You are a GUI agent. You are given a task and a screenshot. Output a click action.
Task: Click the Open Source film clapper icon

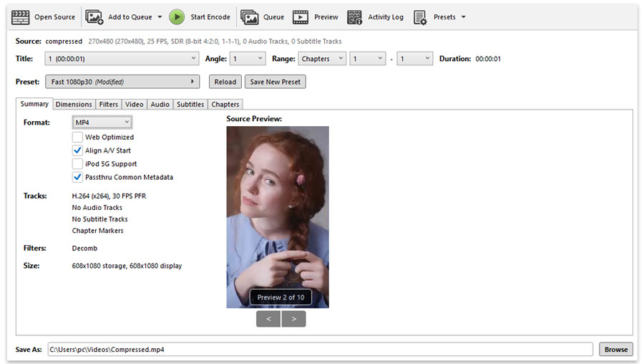point(20,17)
